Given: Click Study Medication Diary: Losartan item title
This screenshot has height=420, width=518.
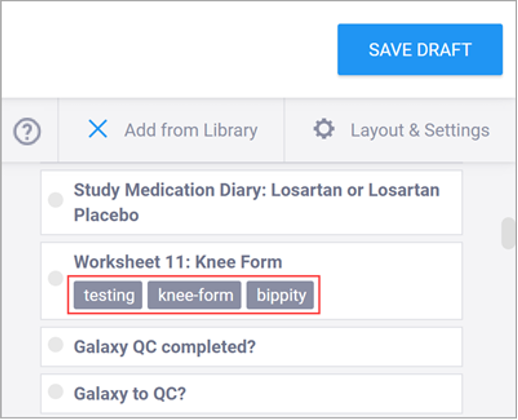Looking at the screenshot, I should (x=256, y=190).
